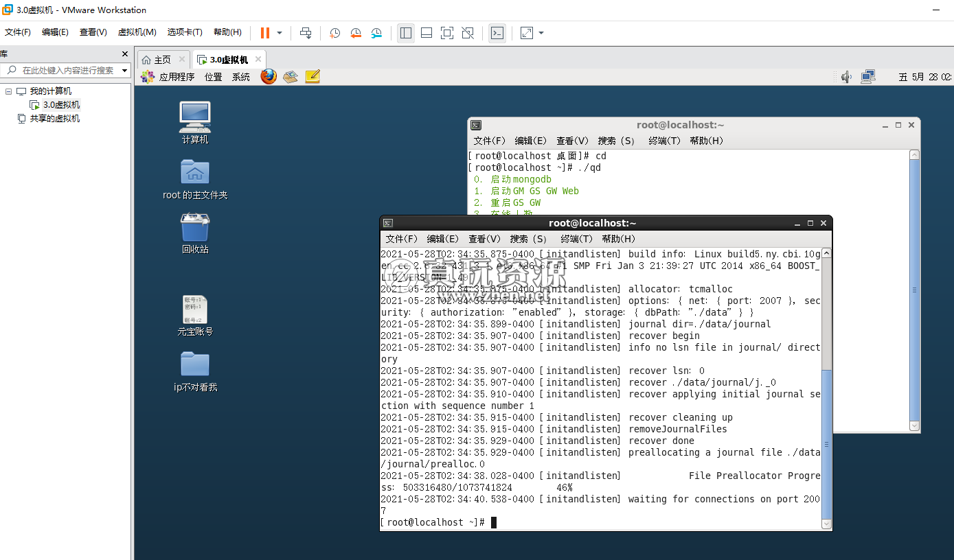Pause the virtual machine with the orange pause icon
The width and height of the screenshot is (954, 560).
tap(265, 32)
